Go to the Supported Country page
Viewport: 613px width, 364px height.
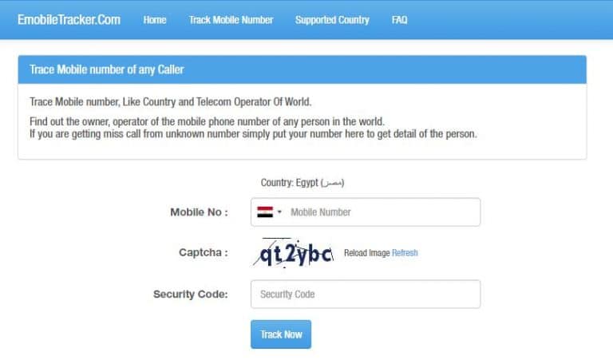coord(332,20)
